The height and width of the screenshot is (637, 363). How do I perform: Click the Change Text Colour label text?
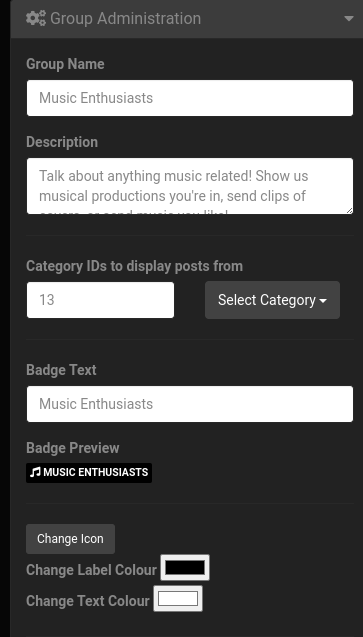88,601
